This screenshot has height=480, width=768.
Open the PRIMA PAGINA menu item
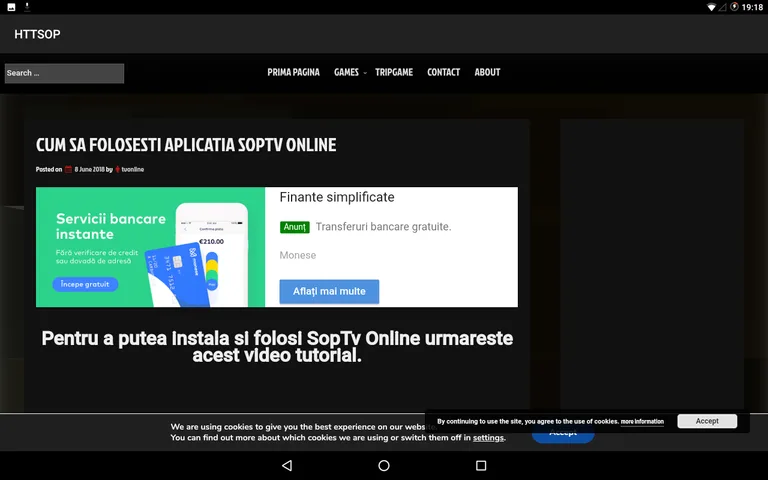click(293, 72)
